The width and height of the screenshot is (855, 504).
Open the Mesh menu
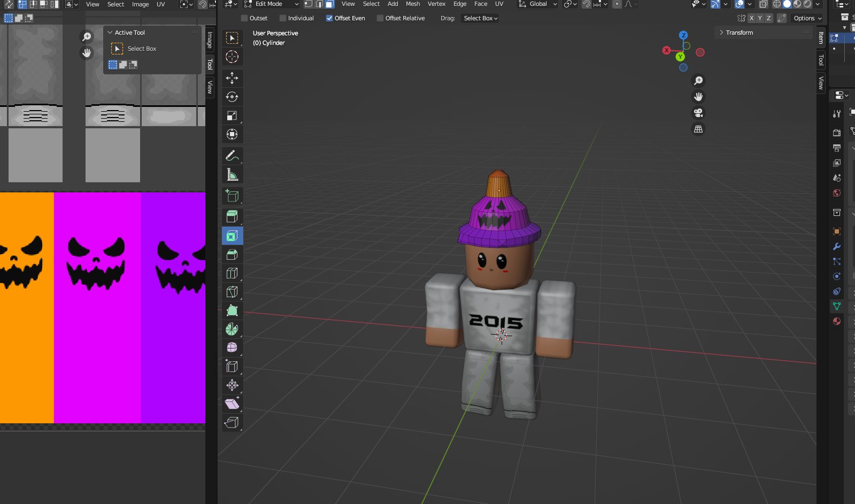pos(413,4)
